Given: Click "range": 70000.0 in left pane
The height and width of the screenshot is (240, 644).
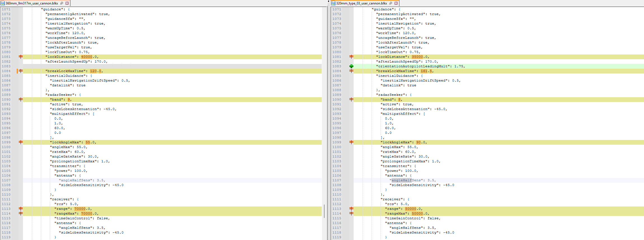Looking at the screenshot, I should click(x=73, y=209).
